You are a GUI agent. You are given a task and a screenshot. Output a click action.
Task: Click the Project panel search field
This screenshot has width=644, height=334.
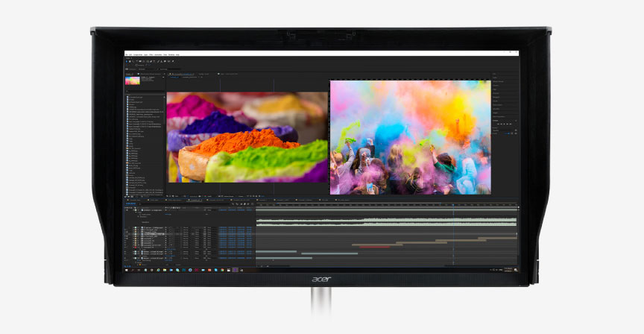click(145, 91)
